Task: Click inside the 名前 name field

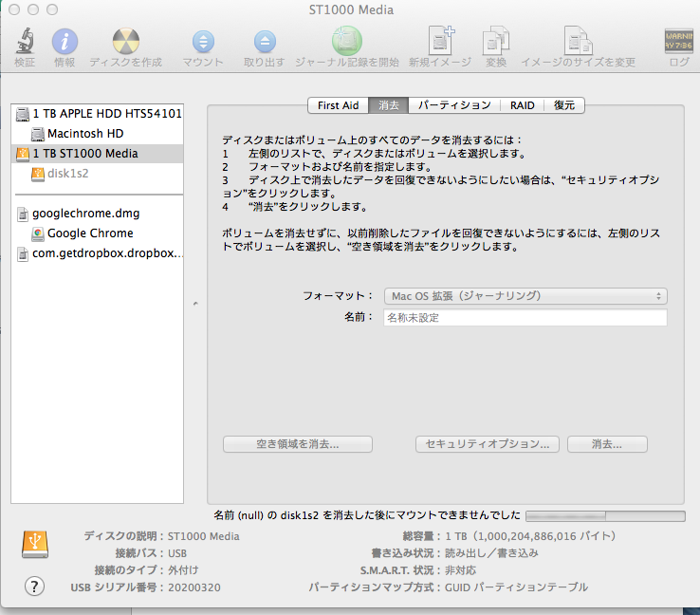Action: (525, 318)
